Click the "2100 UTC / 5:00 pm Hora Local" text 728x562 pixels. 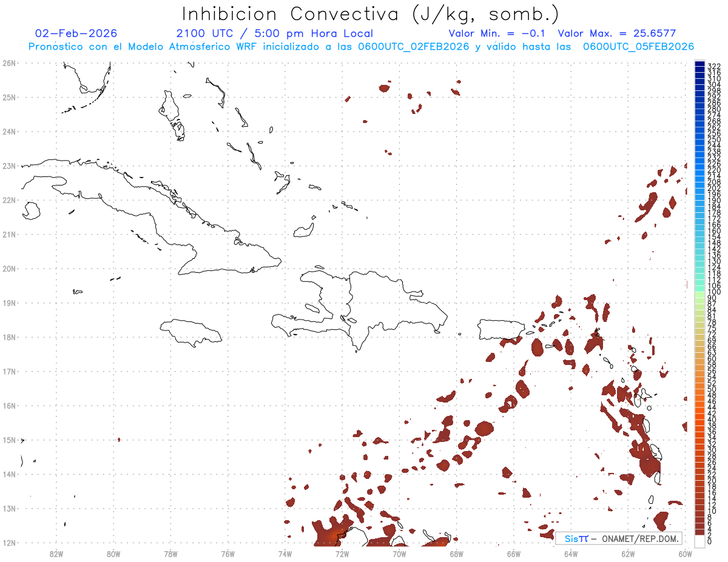point(275,33)
